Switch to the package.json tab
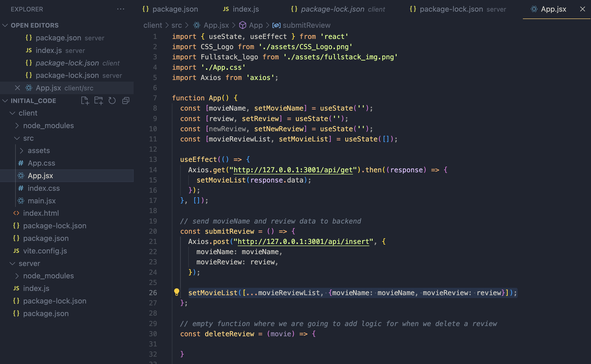 pos(175,9)
